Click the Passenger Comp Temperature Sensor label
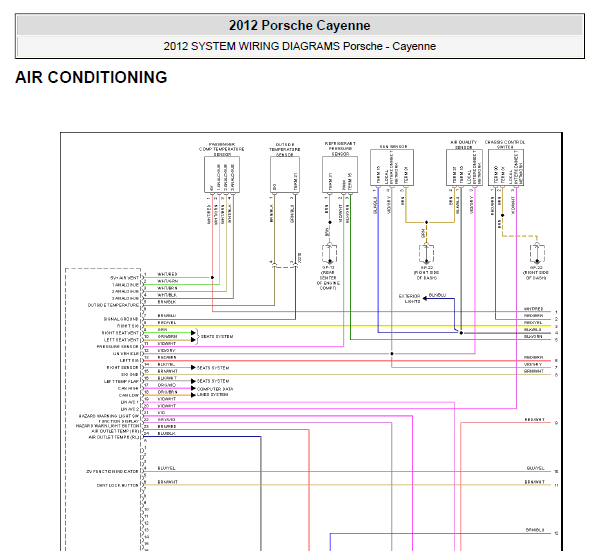The height and width of the screenshot is (551, 603). click(x=222, y=149)
